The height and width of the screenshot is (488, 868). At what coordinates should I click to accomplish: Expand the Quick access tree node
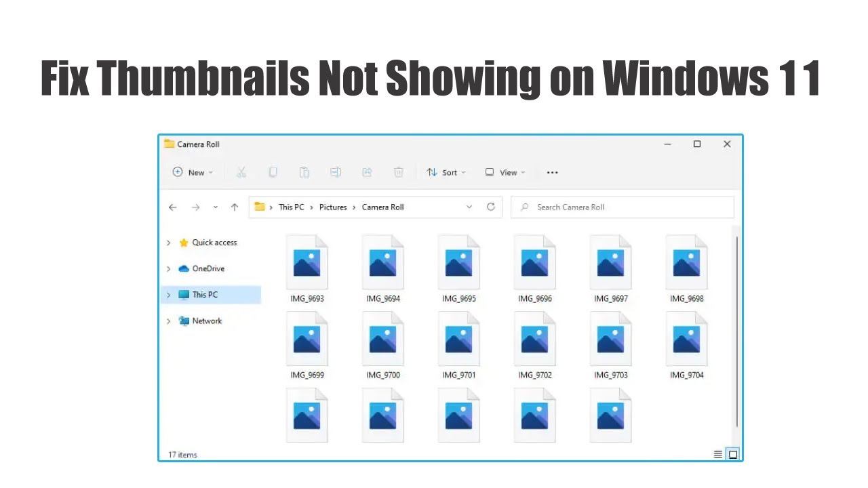(169, 243)
